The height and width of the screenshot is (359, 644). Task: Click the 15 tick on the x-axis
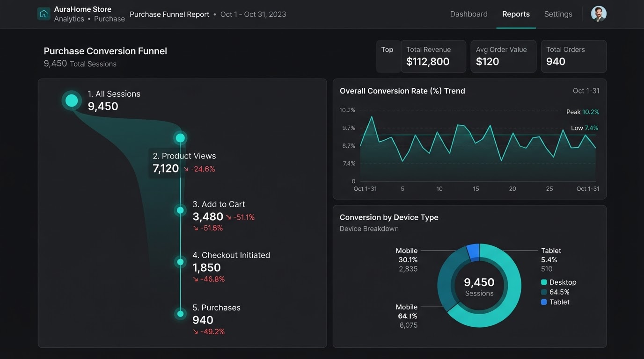pyautogui.click(x=476, y=189)
